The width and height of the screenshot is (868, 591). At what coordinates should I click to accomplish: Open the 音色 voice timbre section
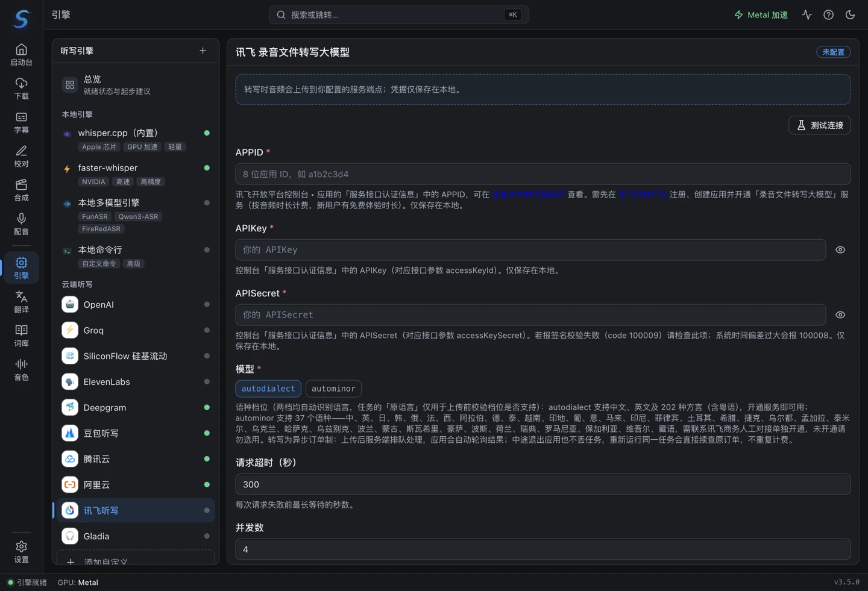[x=21, y=369]
